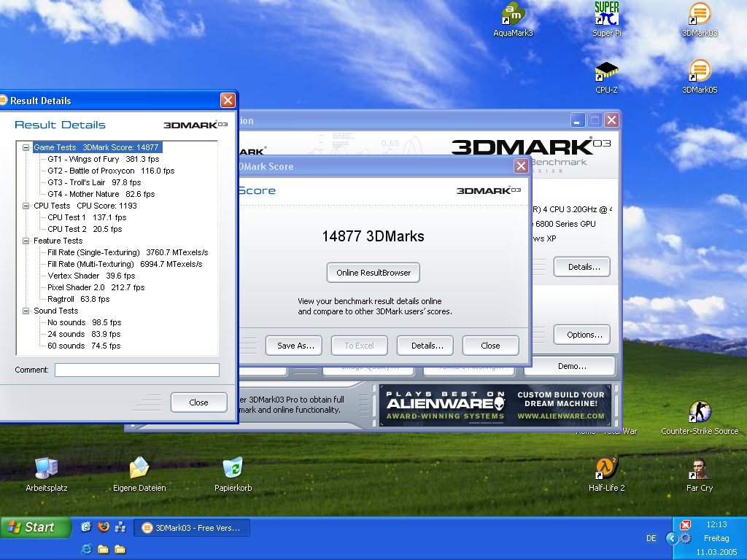
Task: Select Fill Rate (Single-Texturing) row
Action: pos(128,252)
